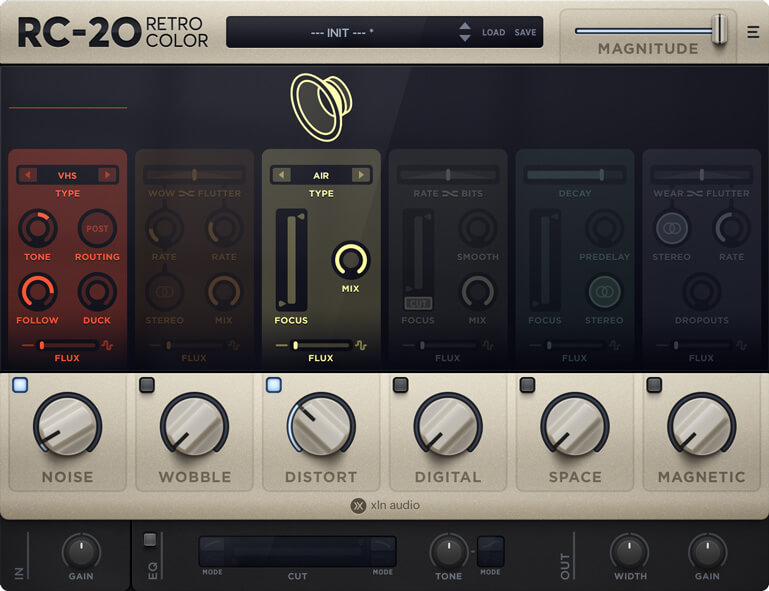Click the Magnetic module flux waveform icon
This screenshot has height=591, width=769.
[x=742, y=345]
